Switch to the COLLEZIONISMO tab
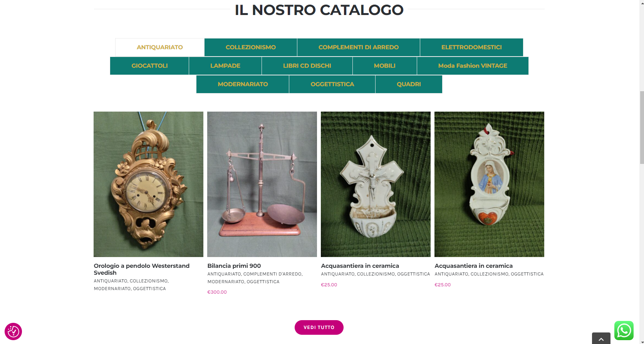The image size is (644, 344). [x=251, y=47]
